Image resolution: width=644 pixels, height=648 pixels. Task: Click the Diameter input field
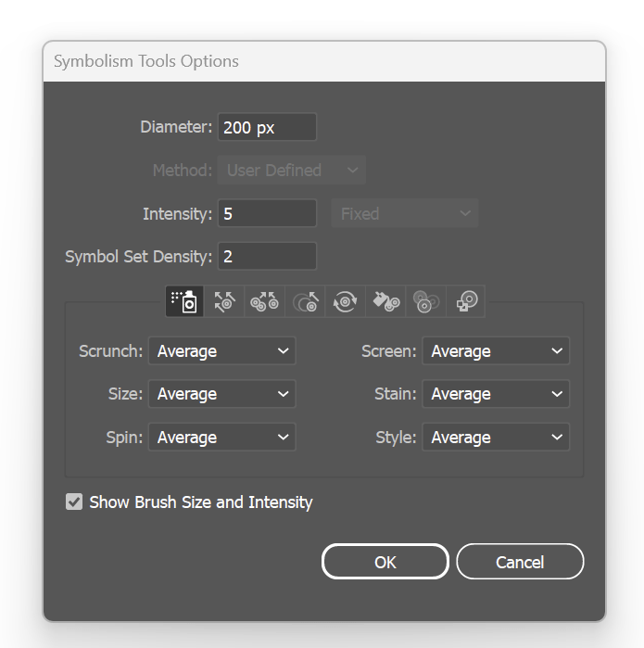coord(267,127)
